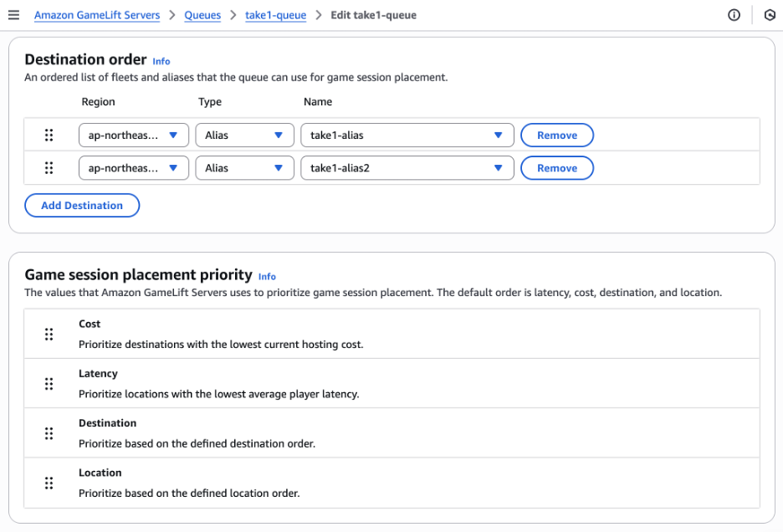Open Type dropdown for take1-alias row
This screenshot has height=532, width=783.
pyautogui.click(x=243, y=135)
